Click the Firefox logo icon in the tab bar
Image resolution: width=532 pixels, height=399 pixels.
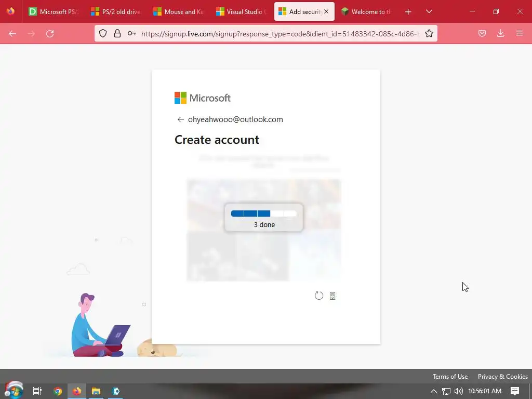click(x=10, y=11)
